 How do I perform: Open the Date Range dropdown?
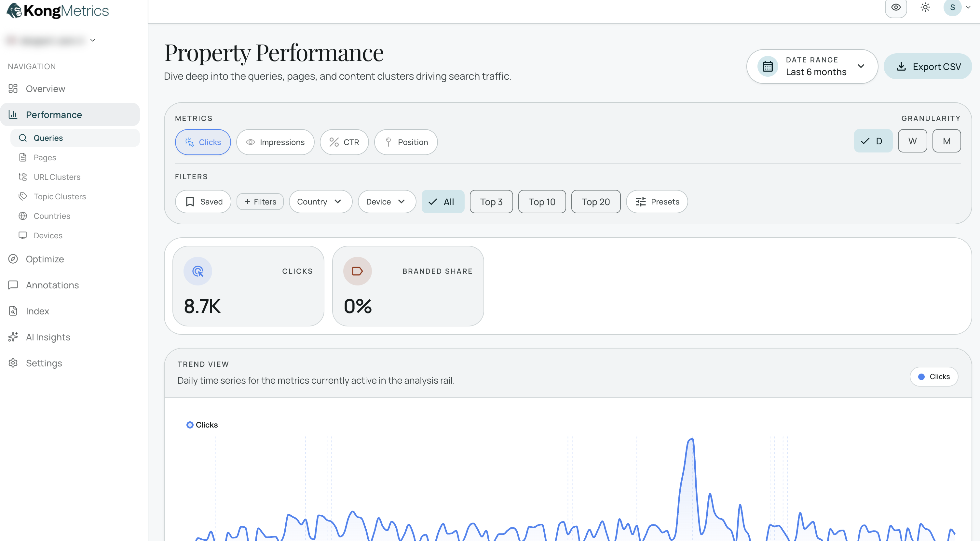pos(812,67)
